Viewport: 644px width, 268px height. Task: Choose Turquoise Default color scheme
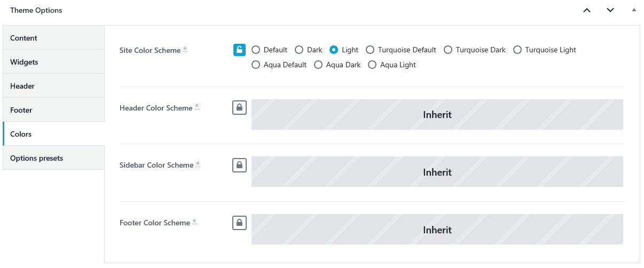(370, 50)
